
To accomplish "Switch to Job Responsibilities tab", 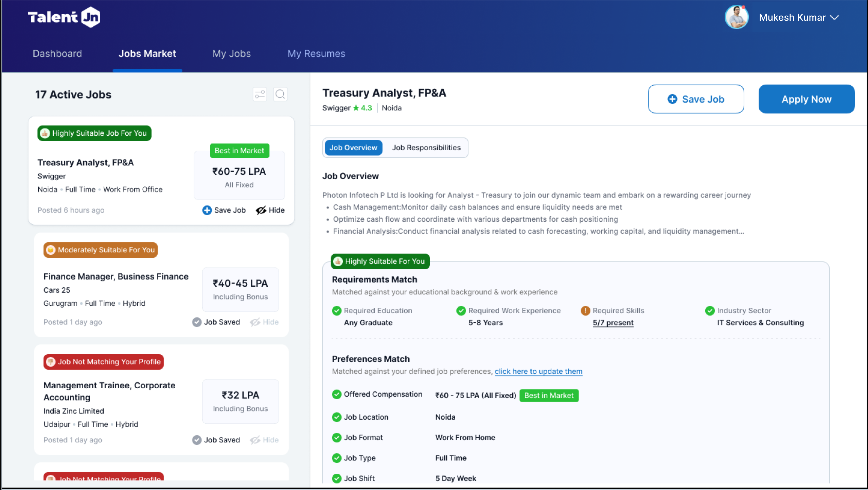I will [x=426, y=148].
